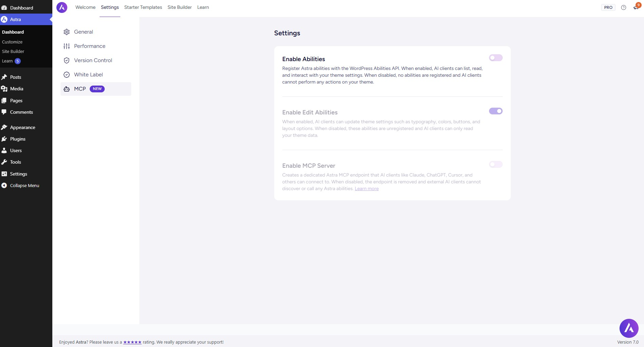The width and height of the screenshot is (644, 347).
Task: Click the Comments bubble icon
Action: click(4, 112)
